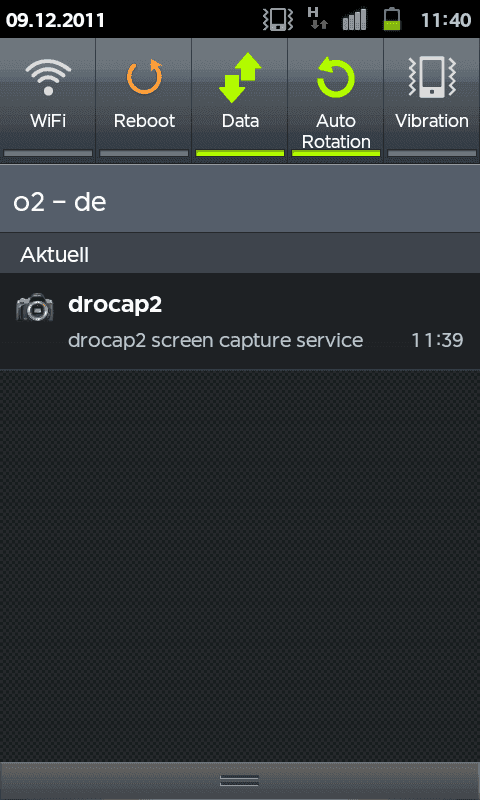Open drocap2 screen capture service text

216,340
